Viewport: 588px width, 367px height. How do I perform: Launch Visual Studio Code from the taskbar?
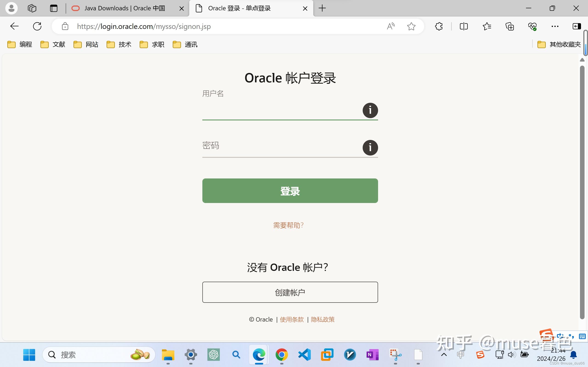(304, 355)
